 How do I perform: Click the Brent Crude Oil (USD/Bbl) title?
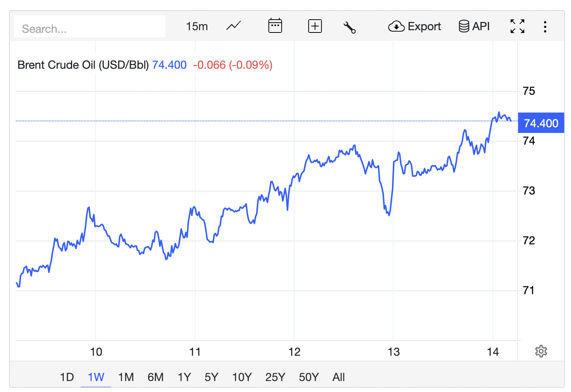[x=83, y=65]
